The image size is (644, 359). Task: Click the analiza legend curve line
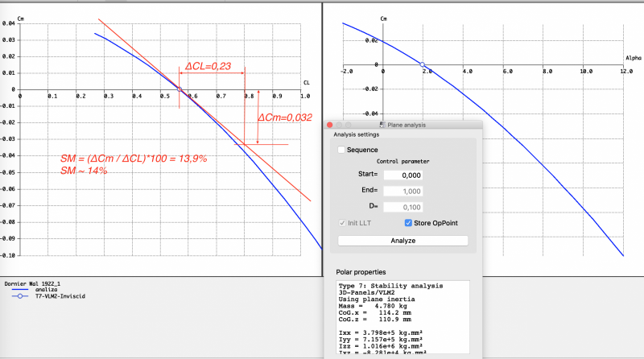pos(22,289)
